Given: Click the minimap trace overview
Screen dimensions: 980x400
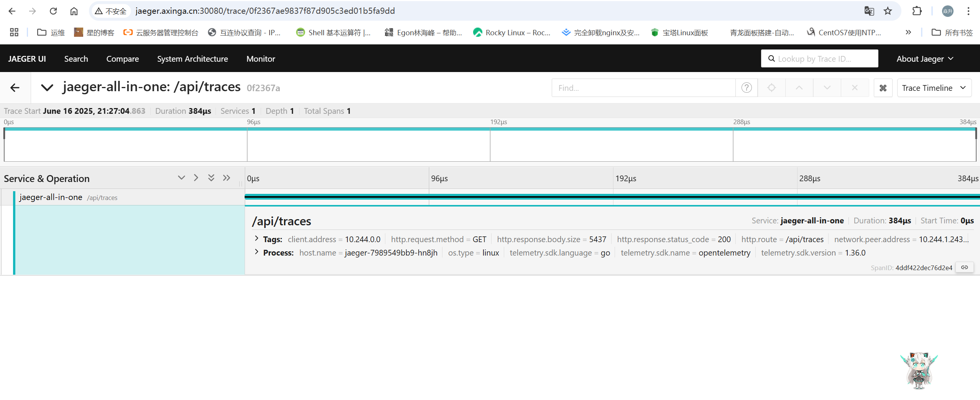Looking at the screenshot, I should click(490, 144).
